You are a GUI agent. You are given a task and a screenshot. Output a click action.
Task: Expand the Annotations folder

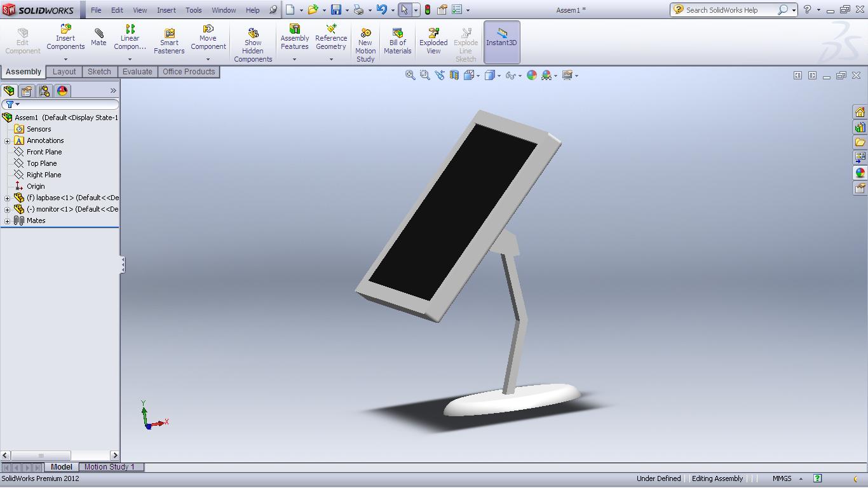[x=7, y=140]
